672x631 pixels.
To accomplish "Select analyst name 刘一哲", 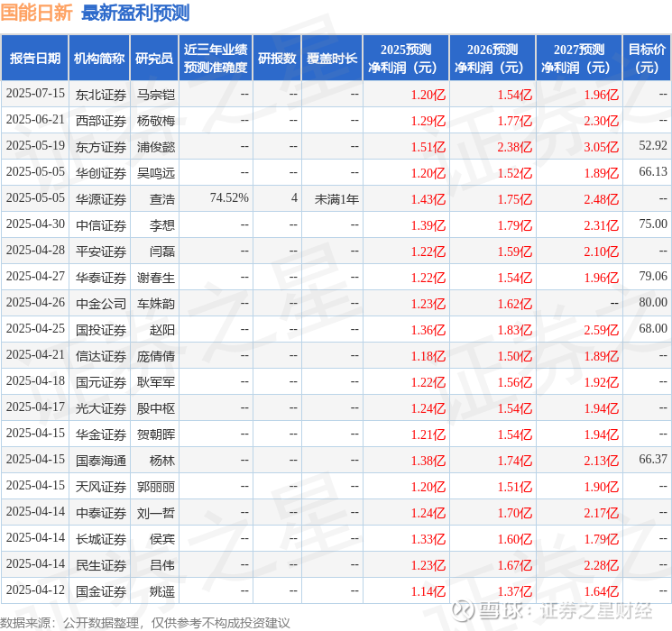I will [155, 513].
